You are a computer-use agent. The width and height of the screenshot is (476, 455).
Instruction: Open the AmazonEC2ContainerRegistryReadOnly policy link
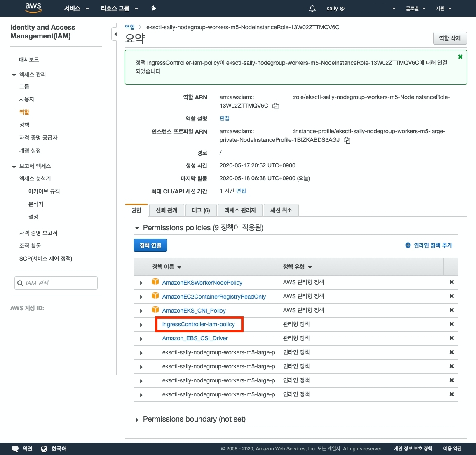coord(214,297)
